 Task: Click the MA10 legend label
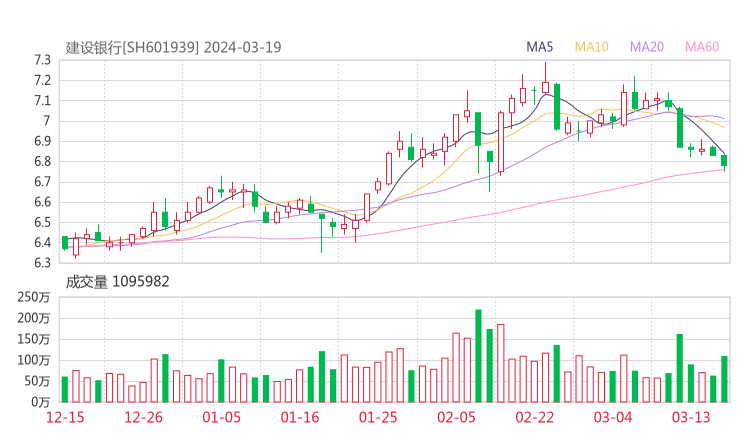[591, 47]
